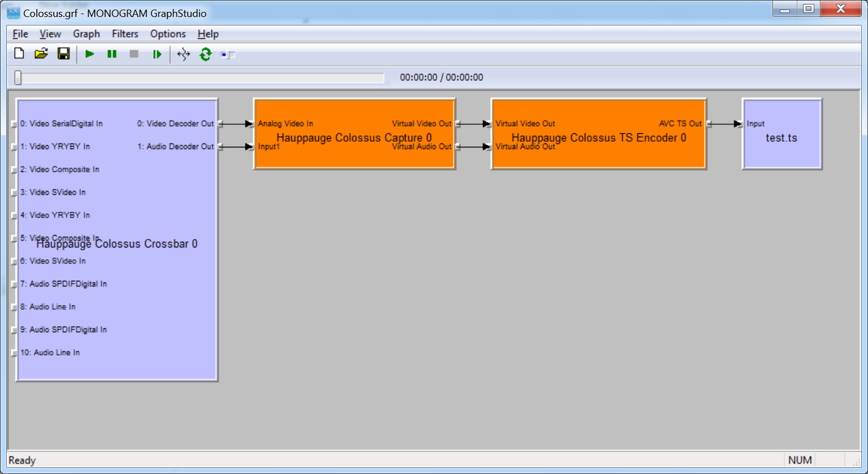Stop the graph using the grey Stop icon

134,54
